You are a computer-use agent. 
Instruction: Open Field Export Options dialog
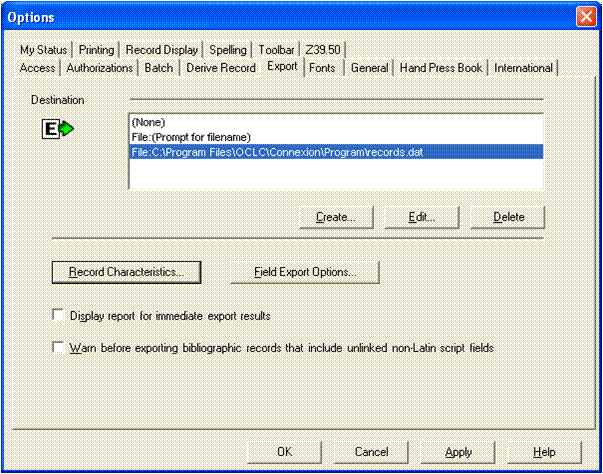tap(304, 271)
